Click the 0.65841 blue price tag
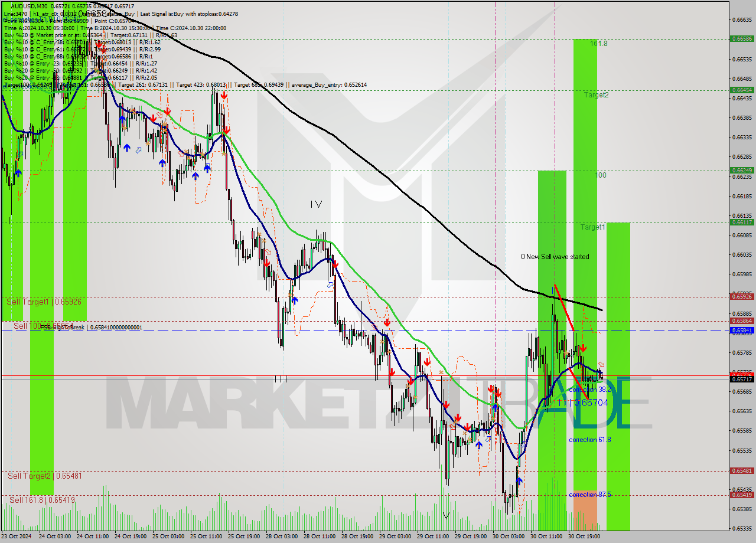The height and width of the screenshot is (543, 756). click(742, 330)
